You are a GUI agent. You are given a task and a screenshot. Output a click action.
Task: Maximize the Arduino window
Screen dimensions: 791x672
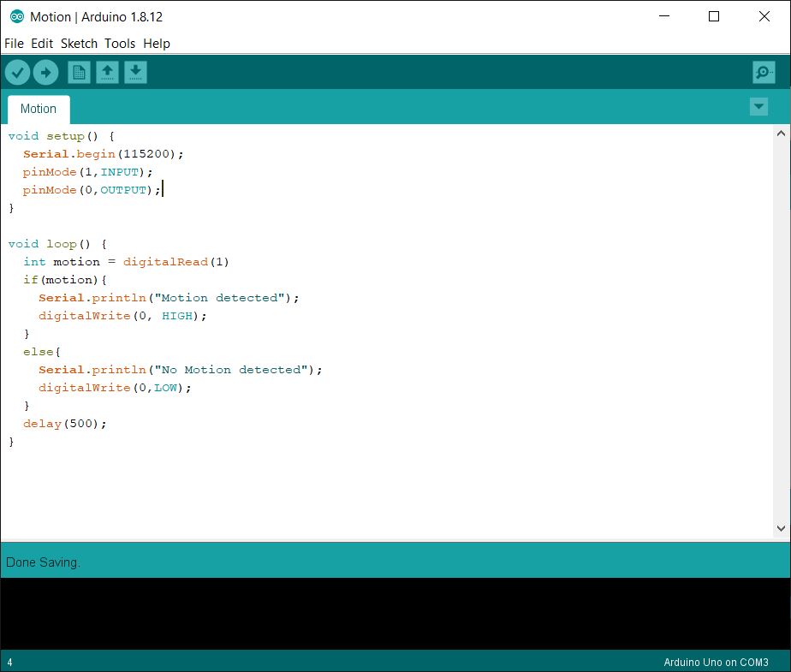coord(714,16)
